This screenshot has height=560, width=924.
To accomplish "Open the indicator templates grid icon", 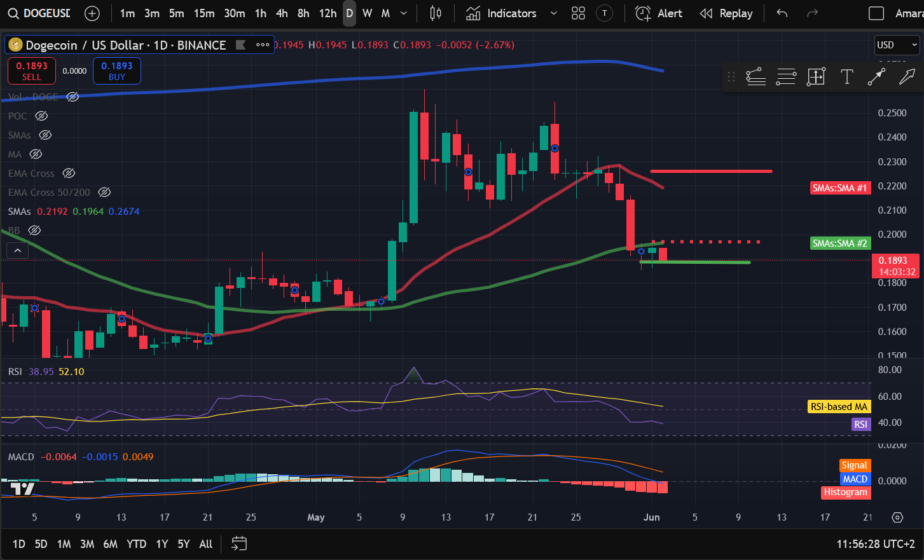I will (578, 13).
